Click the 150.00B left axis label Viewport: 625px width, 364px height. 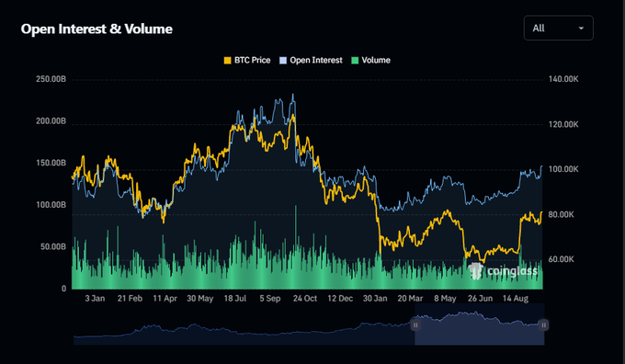51,163
